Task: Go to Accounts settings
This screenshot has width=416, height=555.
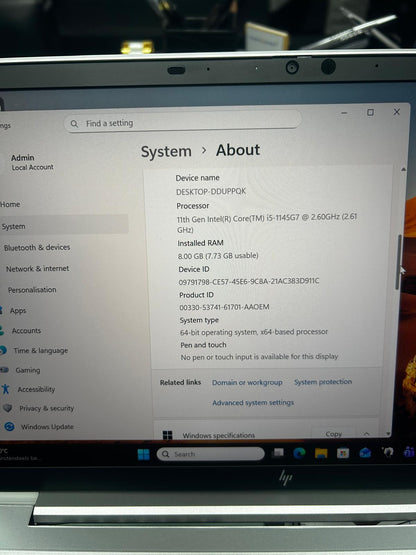Action: [27, 331]
